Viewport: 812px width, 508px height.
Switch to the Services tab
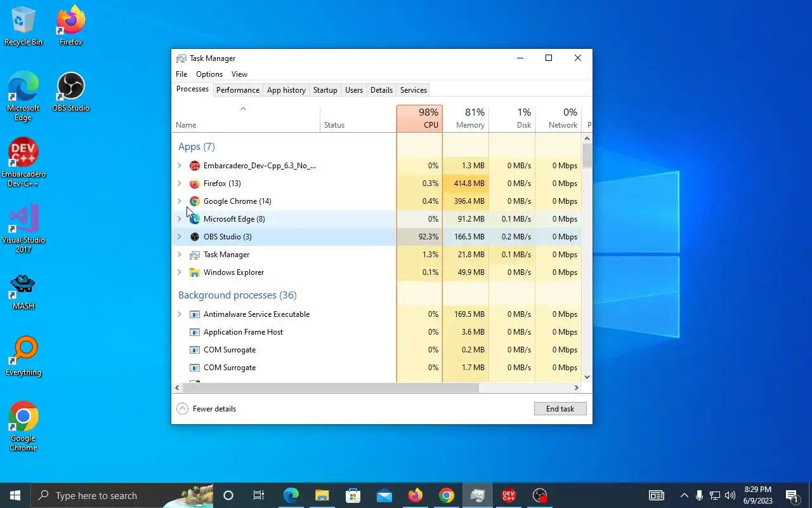click(414, 90)
